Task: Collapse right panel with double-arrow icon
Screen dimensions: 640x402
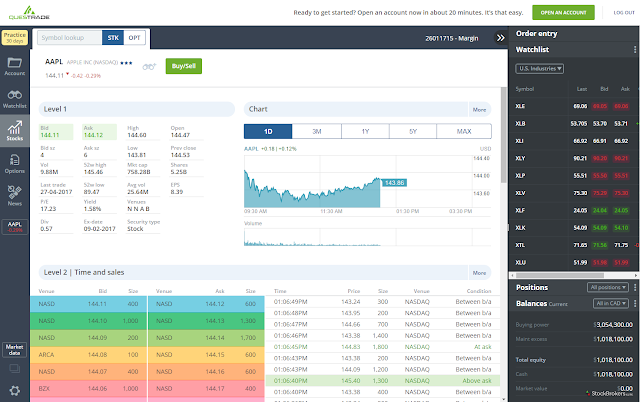Action: [500, 38]
